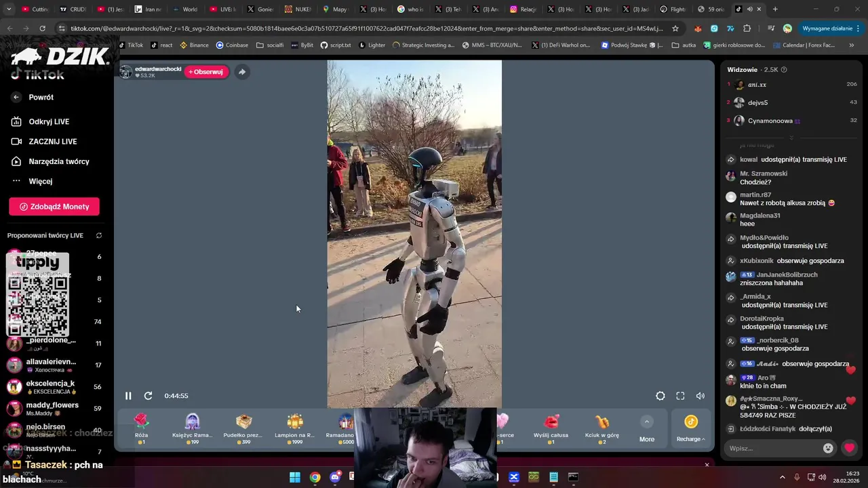Send the Kciuk w górę gift
The height and width of the screenshot is (488, 868).
[602, 428]
